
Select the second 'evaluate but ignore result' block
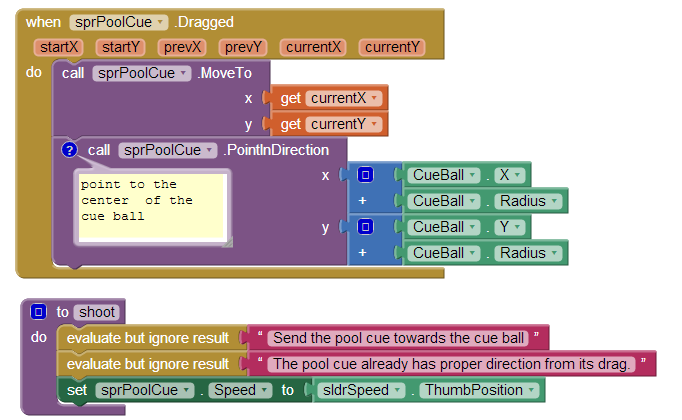click(x=148, y=364)
